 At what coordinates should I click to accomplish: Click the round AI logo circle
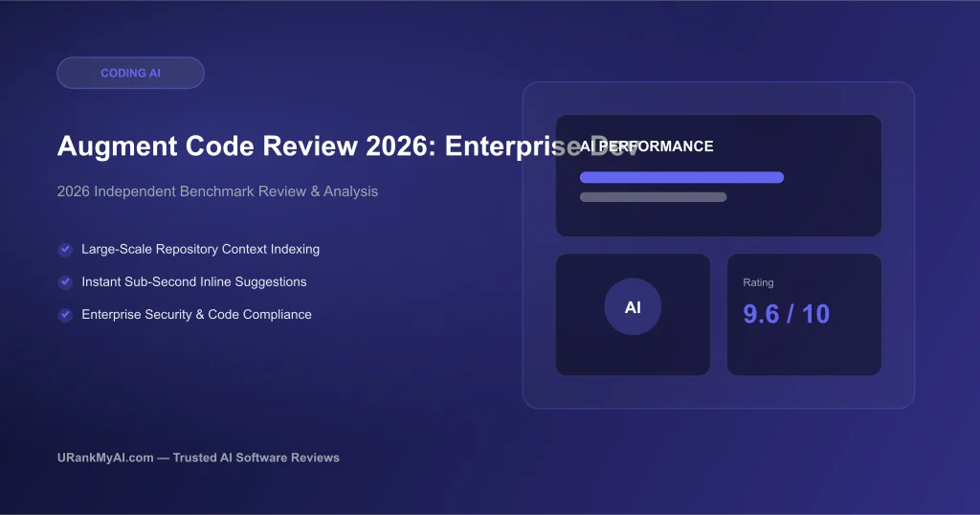pos(633,307)
